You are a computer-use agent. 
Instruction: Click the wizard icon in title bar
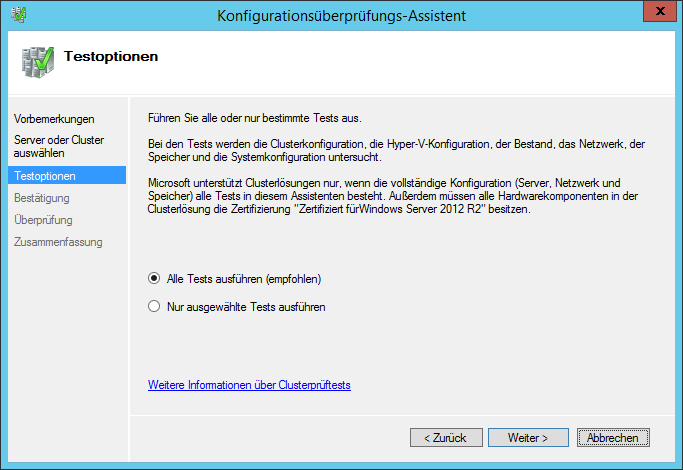pyautogui.click(x=19, y=15)
